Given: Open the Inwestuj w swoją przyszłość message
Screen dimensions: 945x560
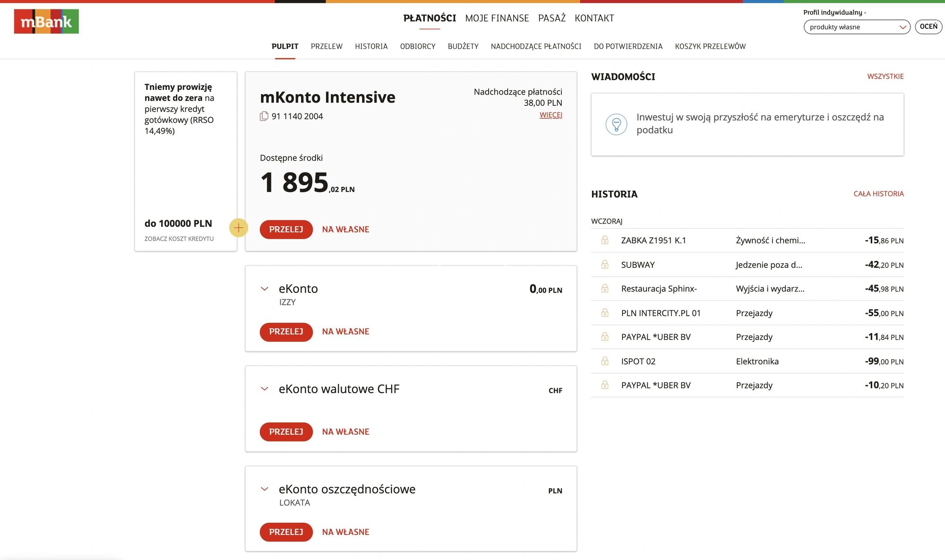Looking at the screenshot, I should (x=747, y=124).
